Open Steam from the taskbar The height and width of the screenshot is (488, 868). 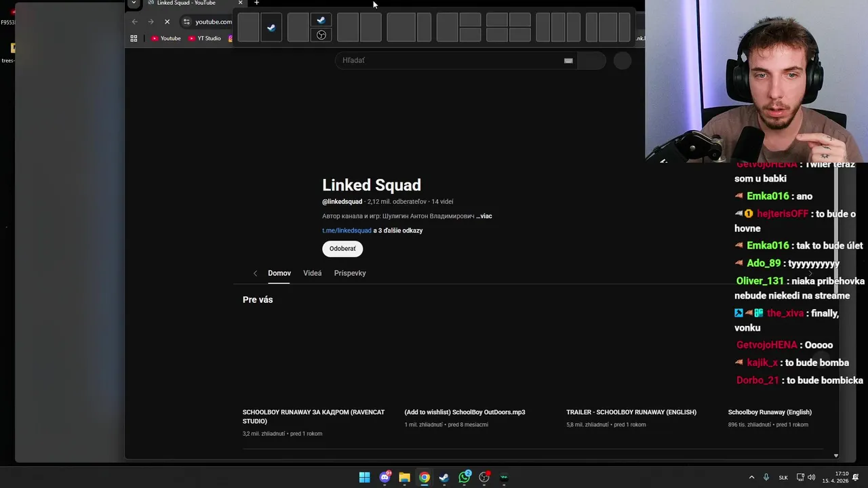[444, 477]
